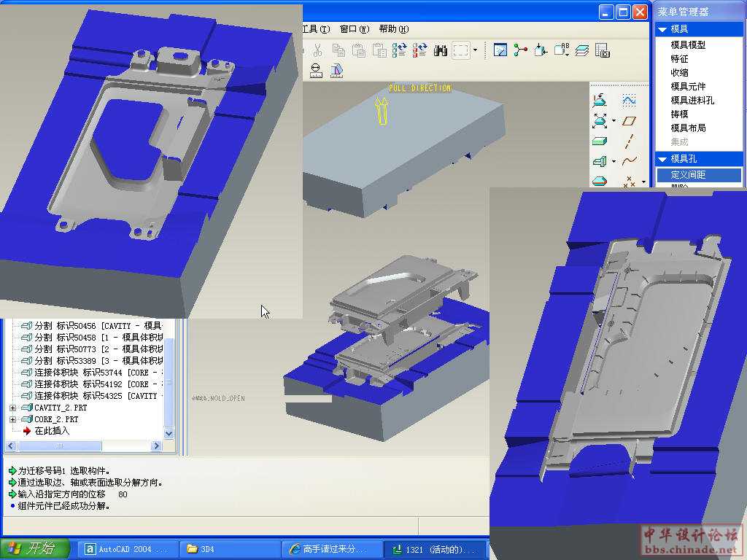Collapse the 模具 section in menu manager
Image resolution: width=747 pixels, height=560 pixels.
[662, 29]
